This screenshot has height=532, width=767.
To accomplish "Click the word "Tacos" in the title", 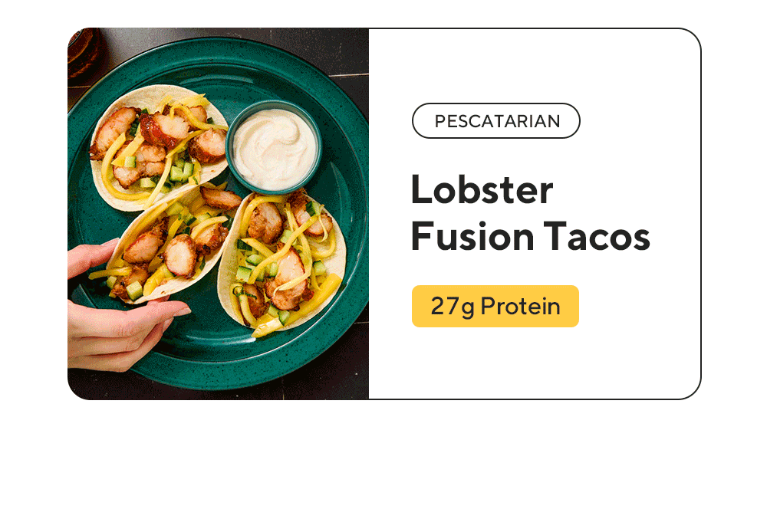I will coord(597,236).
